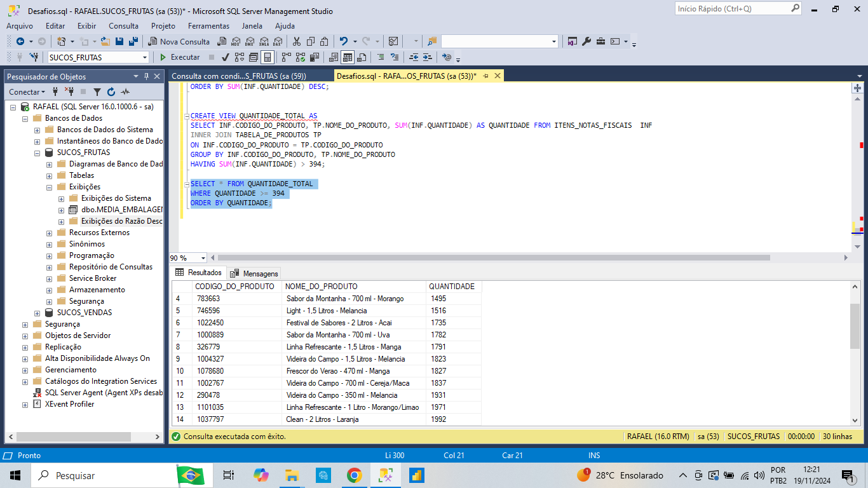Click the Properties wrench icon
The width and height of the screenshot is (868, 488).
pos(587,41)
